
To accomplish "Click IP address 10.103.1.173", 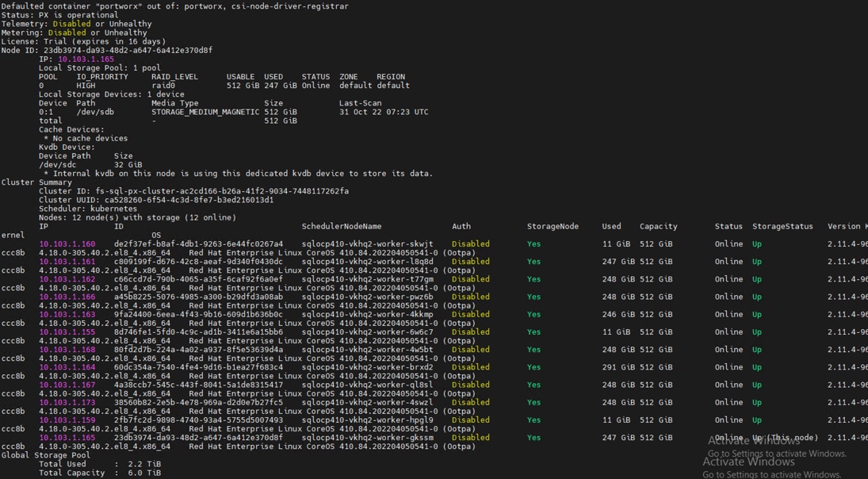I will [67, 403].
